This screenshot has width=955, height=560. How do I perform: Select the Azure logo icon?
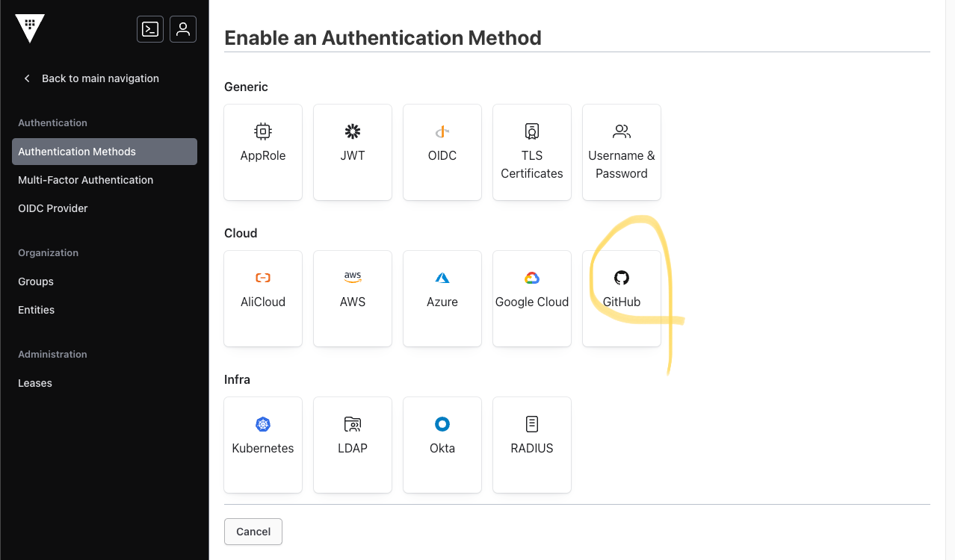(x=442, y=278)
